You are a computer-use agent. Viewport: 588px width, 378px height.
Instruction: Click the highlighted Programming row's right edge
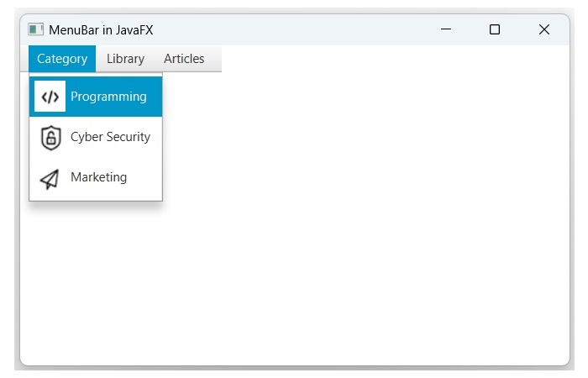coord(156,97)
